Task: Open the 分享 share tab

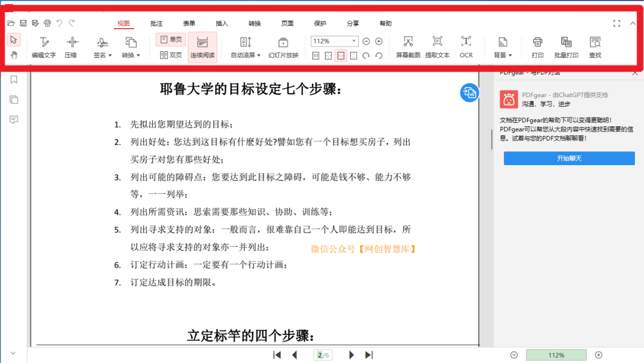Action: pos(353,23)
